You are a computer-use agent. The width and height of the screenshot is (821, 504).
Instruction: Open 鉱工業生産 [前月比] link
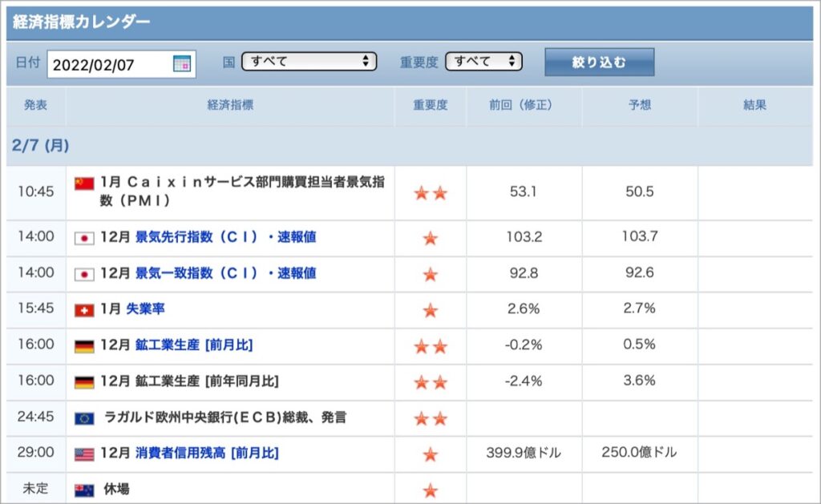tap(194, 345)
